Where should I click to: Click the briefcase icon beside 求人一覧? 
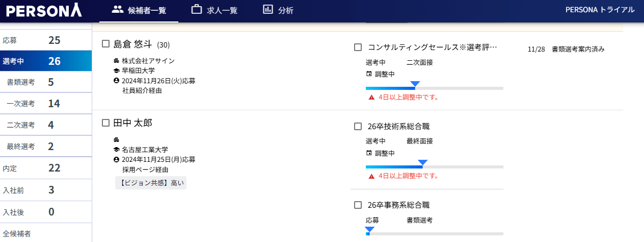(x=196, y=9)
